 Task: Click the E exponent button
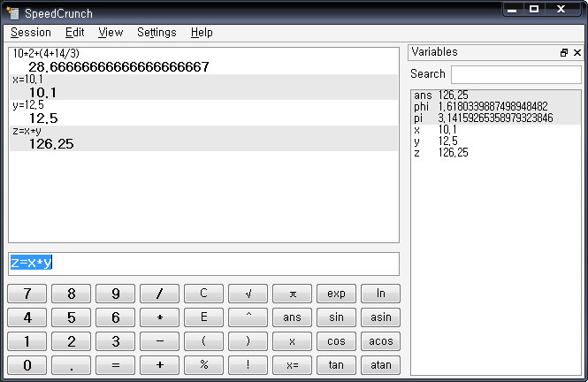[x=203, y=317]
